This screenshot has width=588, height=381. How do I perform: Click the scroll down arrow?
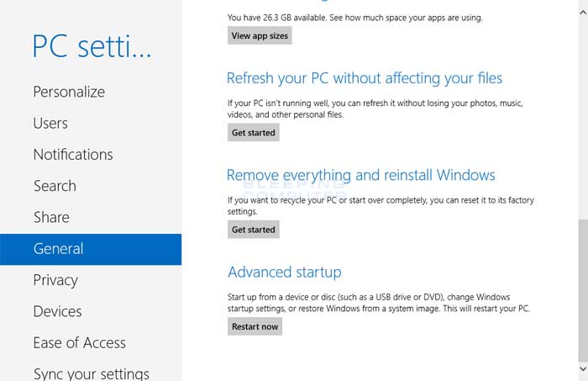pos(583,369)
